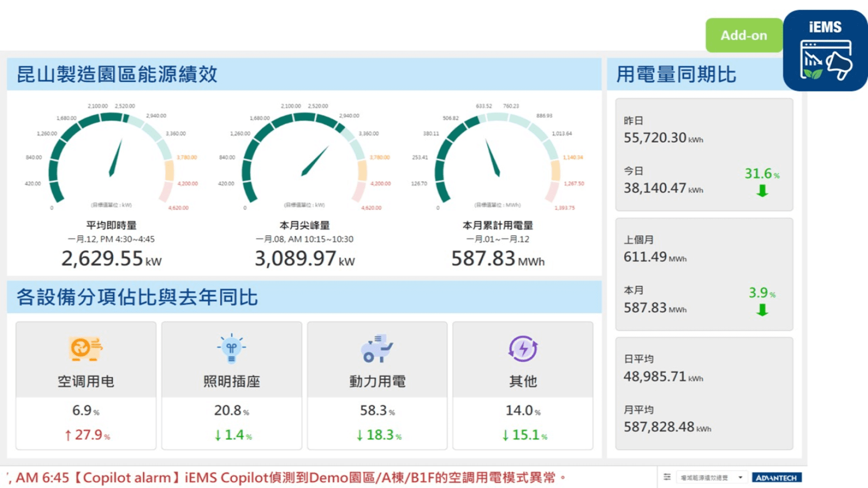Click the 昆山製造園區能源績效 panel header

click(x=304, y=74)
